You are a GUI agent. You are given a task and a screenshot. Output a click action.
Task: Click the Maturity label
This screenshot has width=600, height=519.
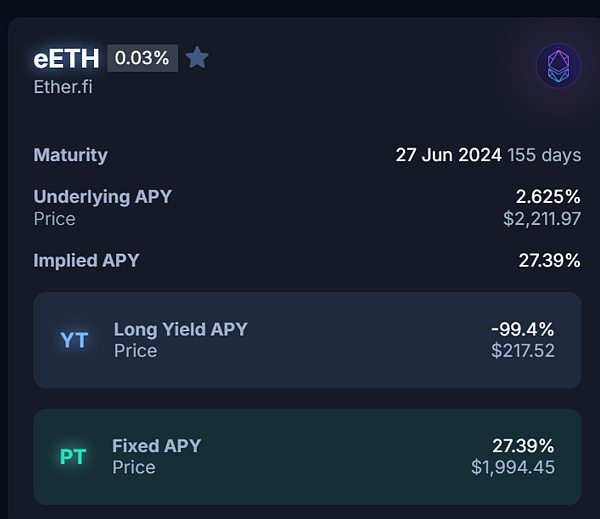70,155
